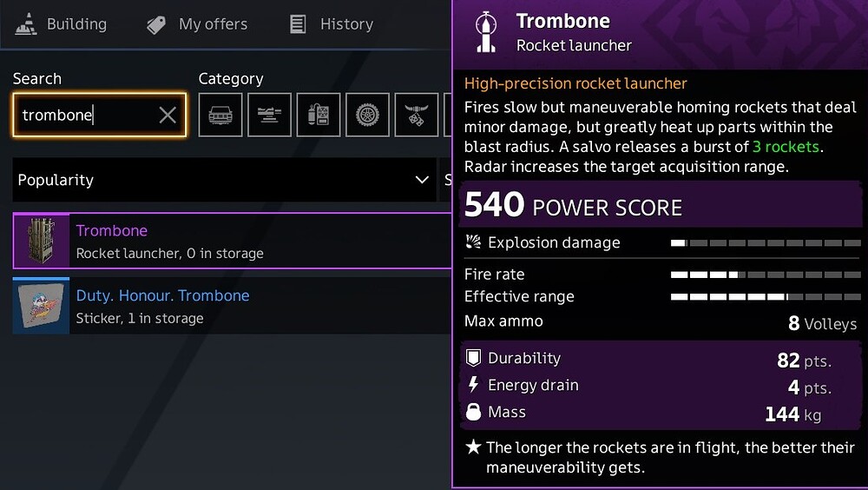
Task: Go to the History tab
Action: [332, 24]
